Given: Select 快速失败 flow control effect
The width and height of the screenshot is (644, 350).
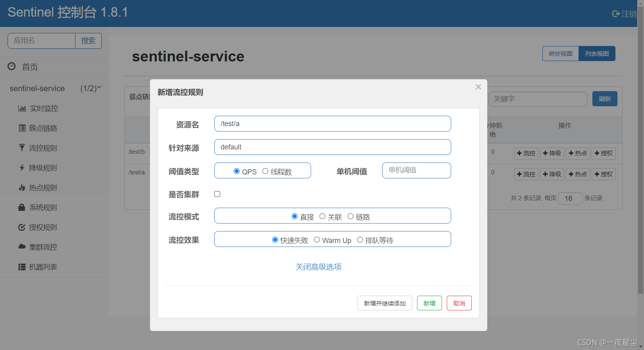Looking at the screenshot, I should 275,240.
